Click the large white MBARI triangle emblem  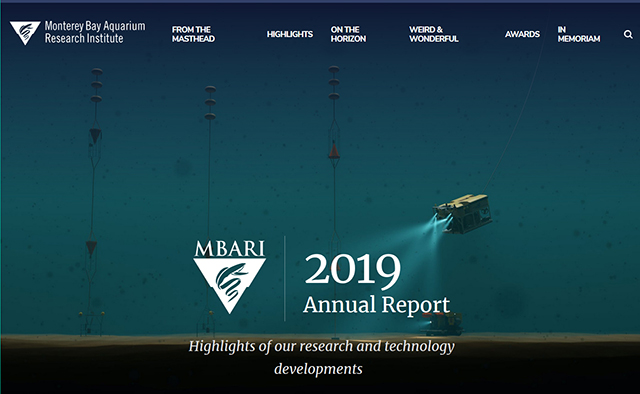[229, 286]
